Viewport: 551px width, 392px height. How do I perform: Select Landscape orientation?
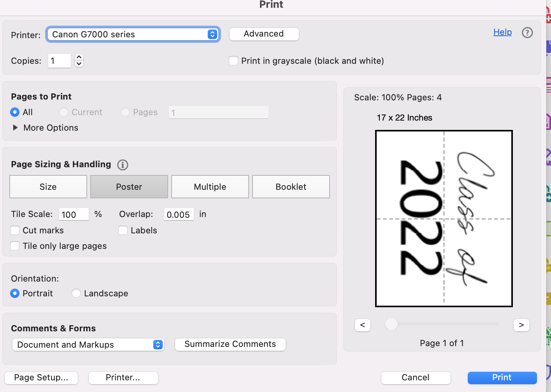(x=76, y=293)
